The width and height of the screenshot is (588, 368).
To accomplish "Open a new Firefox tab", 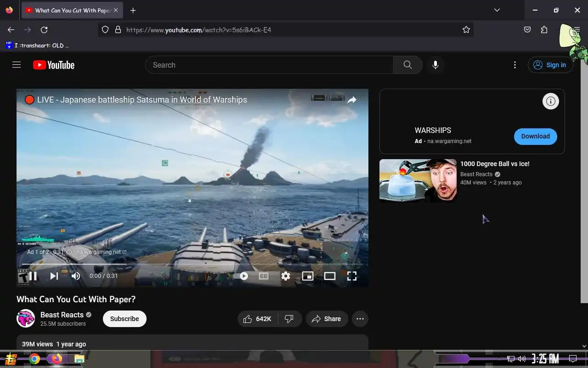I will coord(133,10).
